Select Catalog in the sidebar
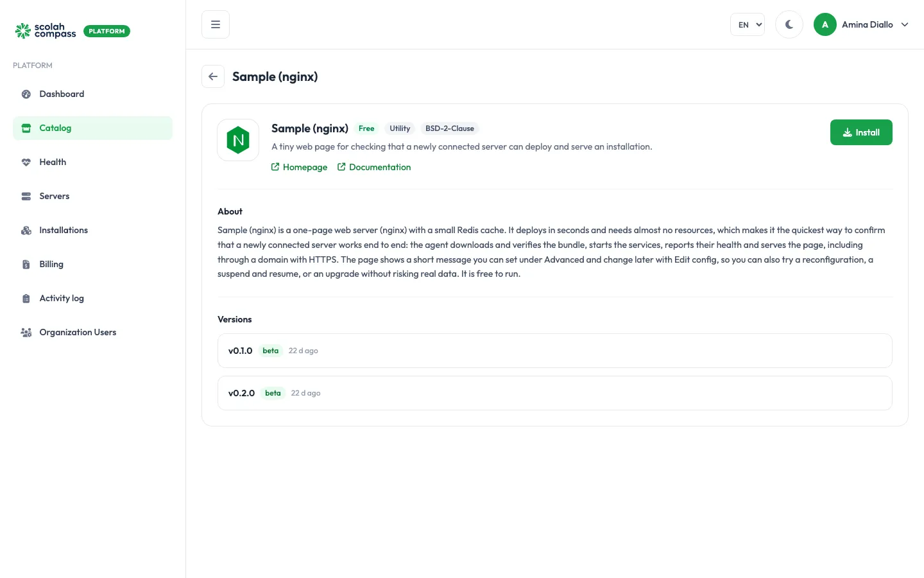Image resolution: width=924 pixels, height=578 pixels. (x=92, y=128)
